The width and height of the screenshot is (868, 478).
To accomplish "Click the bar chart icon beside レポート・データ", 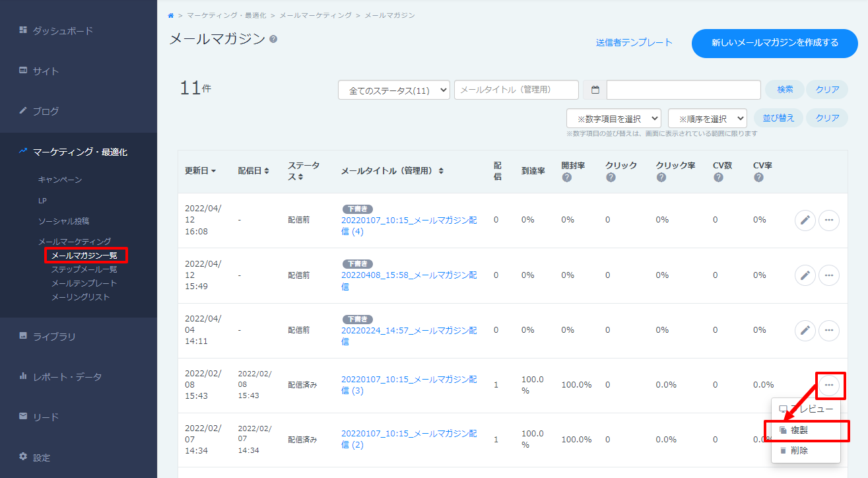I will point(23,376).
